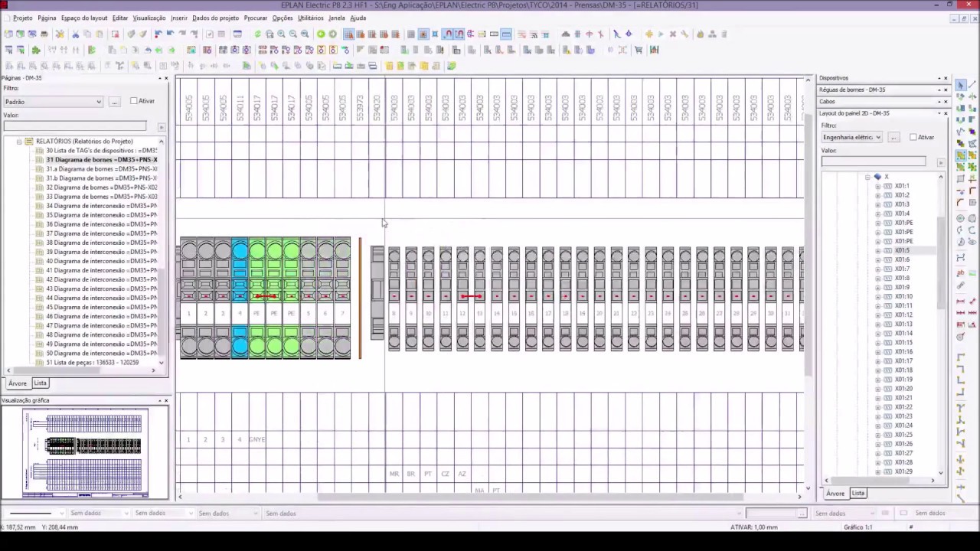This screenshot has height=551, width=980.
Task: Select the pointer arrow tool in right toolbar
Action: point(961,85)
